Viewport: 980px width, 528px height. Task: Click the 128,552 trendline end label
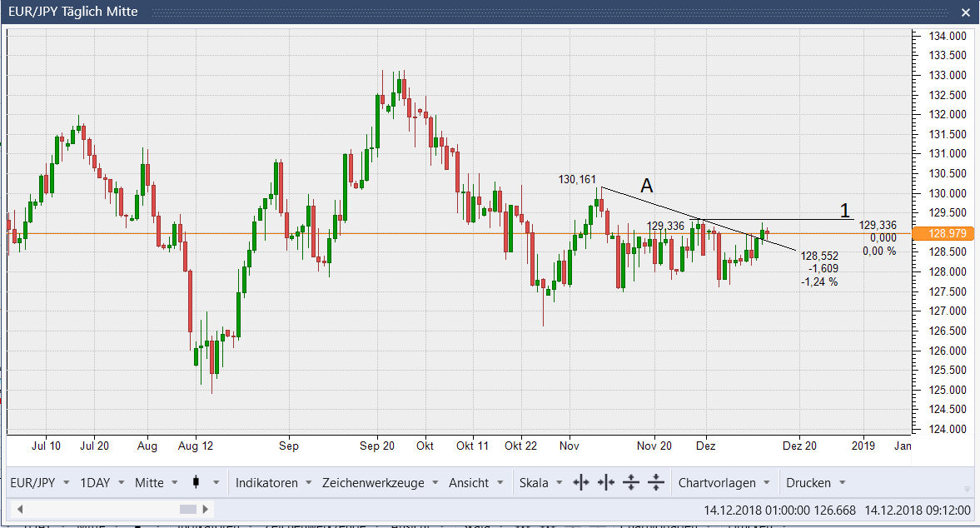pos(819,256)
